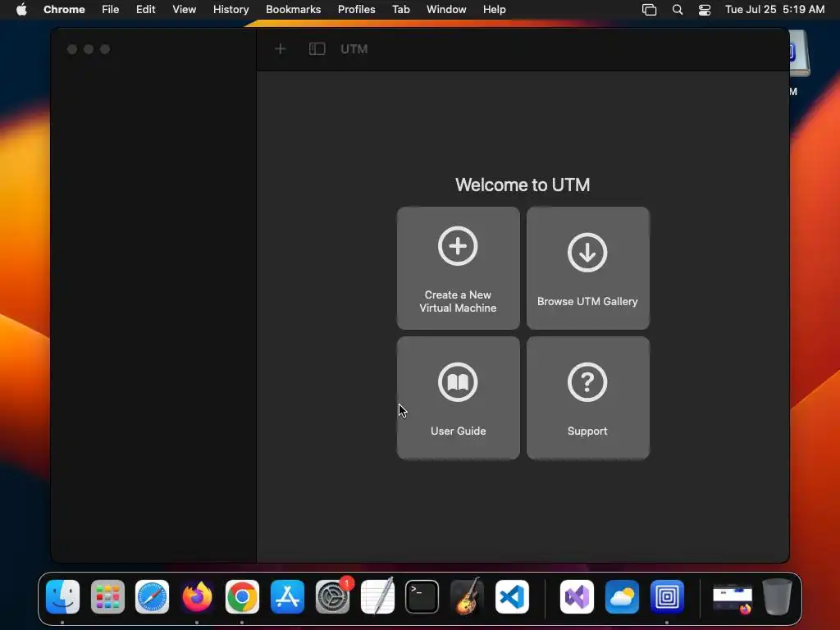840x630 pixels.
Task: Click the UTM title text in toolbar
Action: [x=354, y=49]
